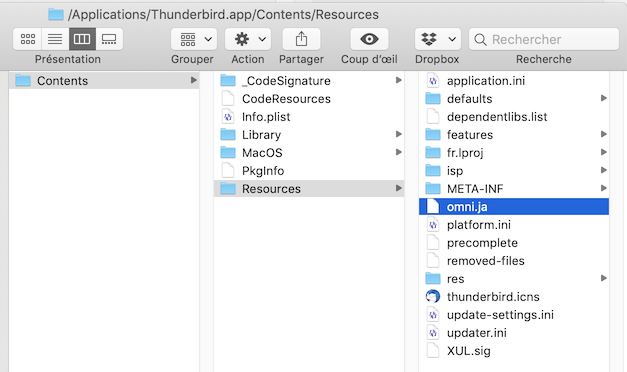Click the _CodeSignature folder icon
This screenshot has width=627, height=372.
[x=228, y=80]
